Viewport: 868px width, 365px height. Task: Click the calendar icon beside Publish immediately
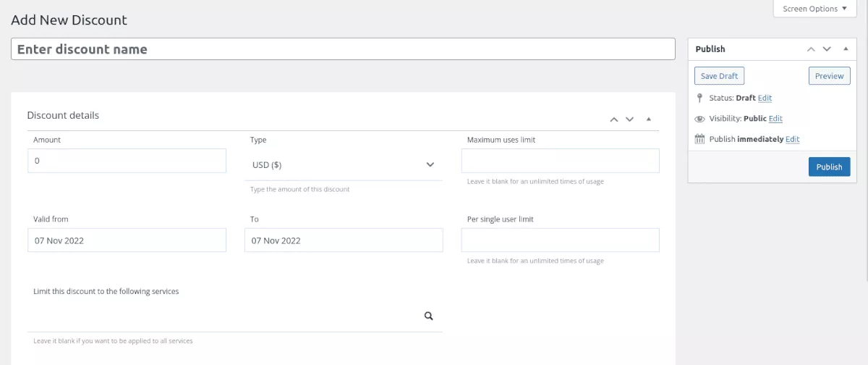[x=699, y=139]
